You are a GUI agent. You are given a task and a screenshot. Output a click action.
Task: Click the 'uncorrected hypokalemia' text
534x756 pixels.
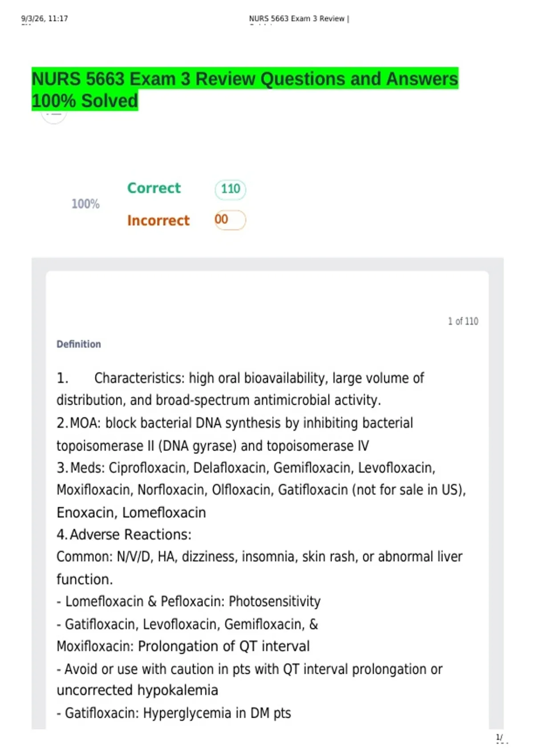point(138,691)
